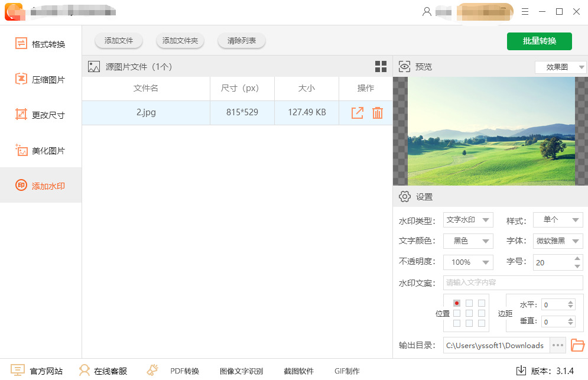Select center watermark position

click(469, 313)
